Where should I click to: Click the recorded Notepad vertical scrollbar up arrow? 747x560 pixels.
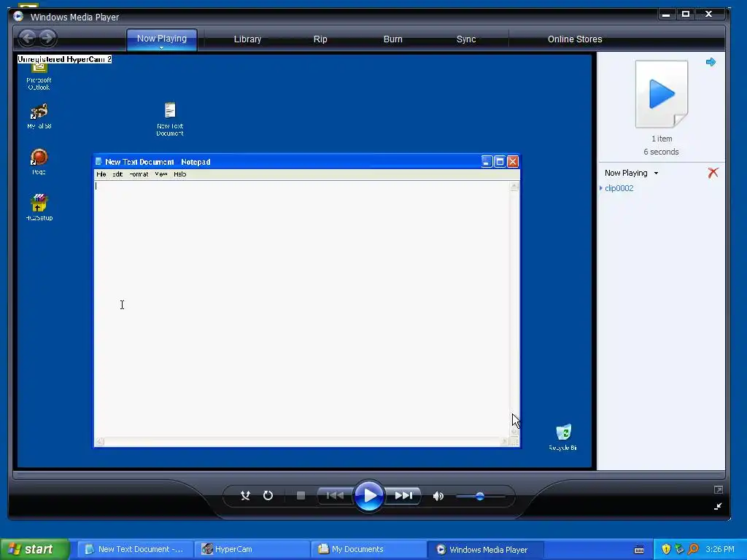coord(514,186)
